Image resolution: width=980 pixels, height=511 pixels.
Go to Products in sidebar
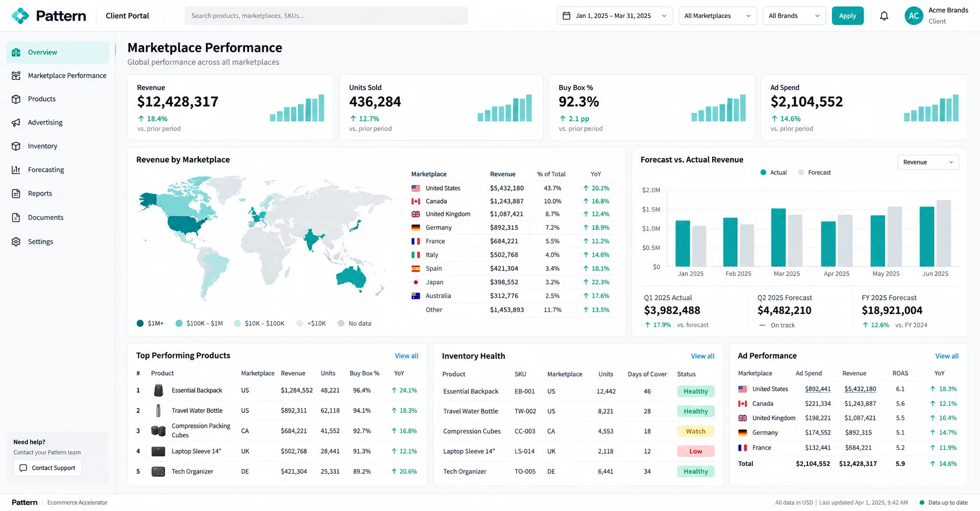[58, 99]
